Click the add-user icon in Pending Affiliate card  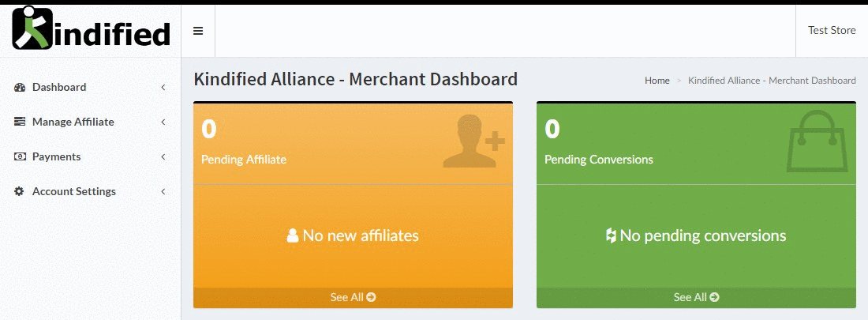[x=473, y=141]
